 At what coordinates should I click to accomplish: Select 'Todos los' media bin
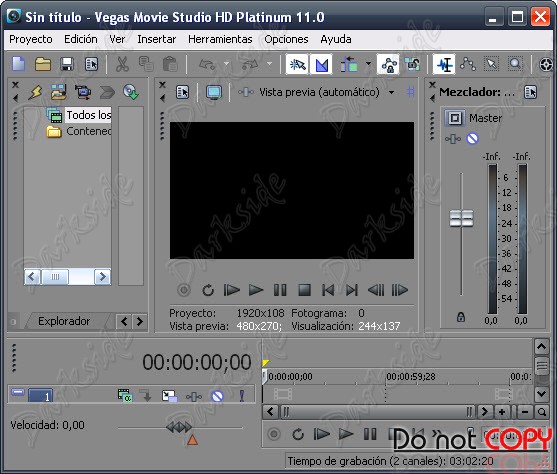click(x=89, y=115)
